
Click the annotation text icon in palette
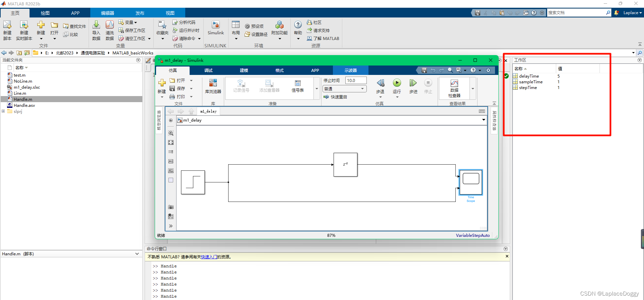point(171,161)
